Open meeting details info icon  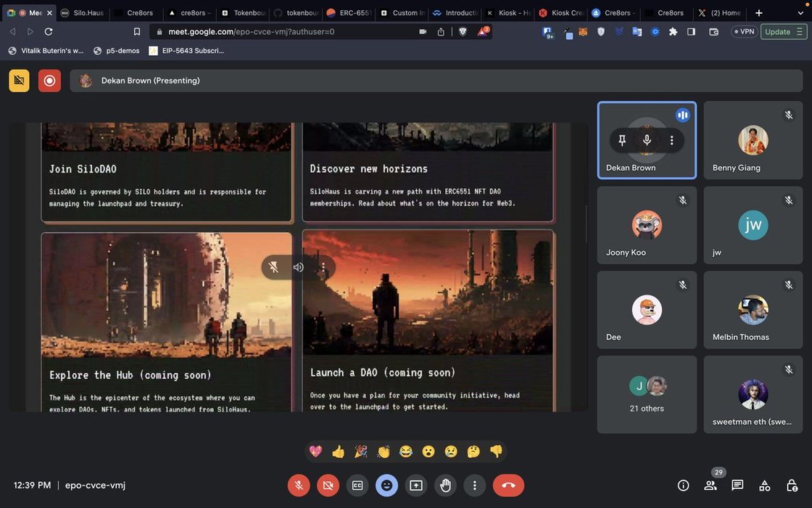click(x=684, y=486)
